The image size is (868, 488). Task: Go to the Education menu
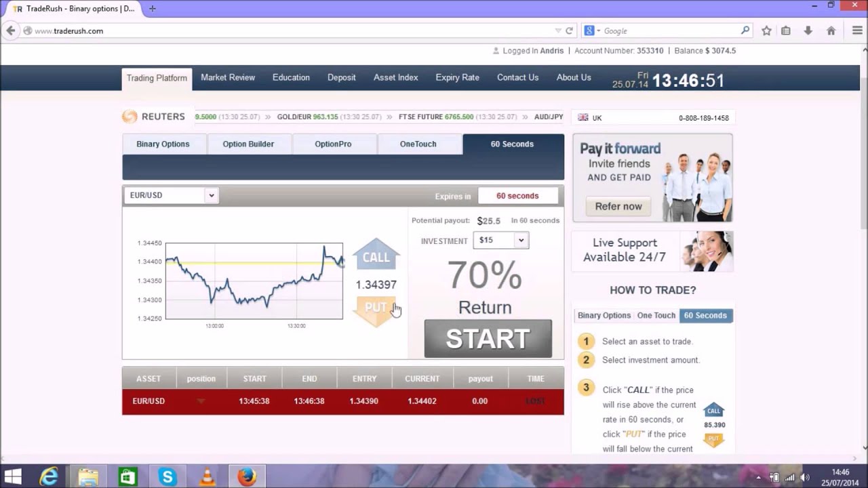tap(291, 77)
